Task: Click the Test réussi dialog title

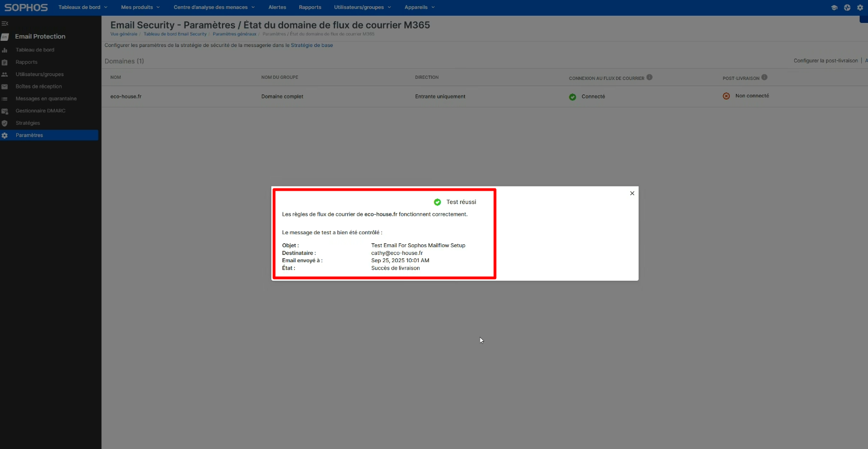Action: point(461,202)
